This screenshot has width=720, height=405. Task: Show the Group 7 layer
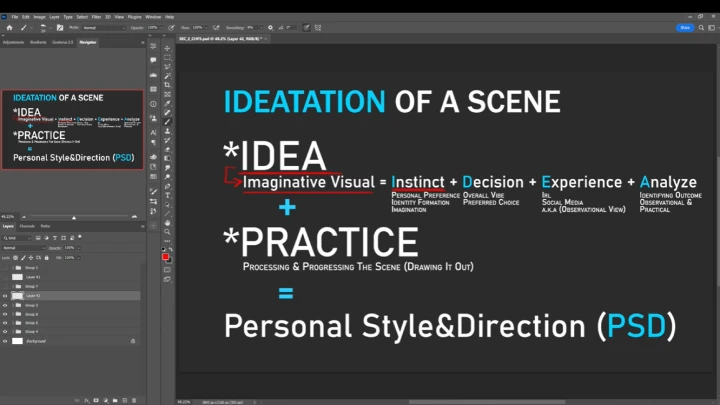[x=5, y=287]
